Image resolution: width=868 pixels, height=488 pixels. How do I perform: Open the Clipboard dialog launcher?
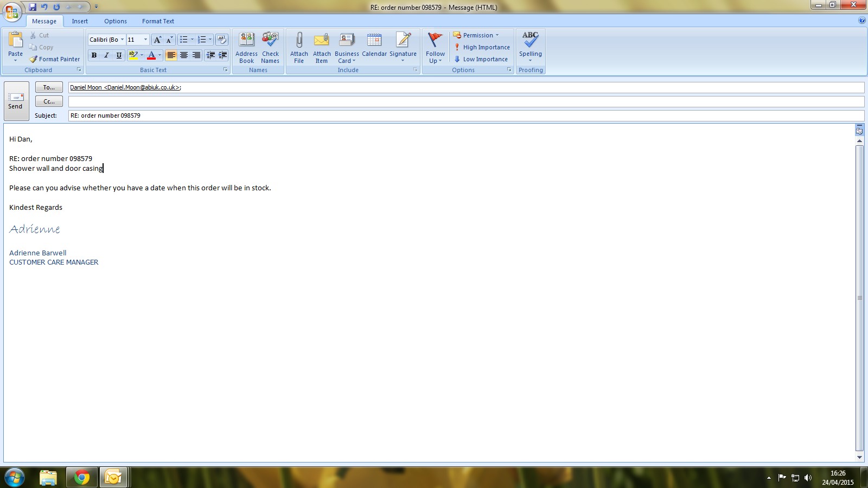[79, 70]
